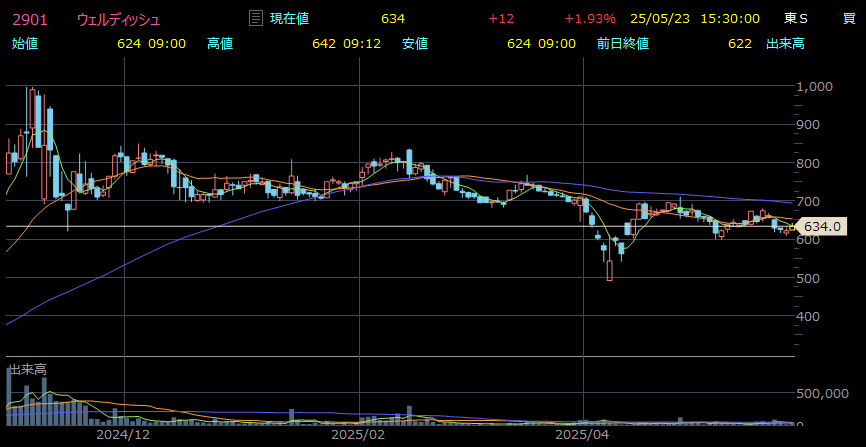This screenshot has width=866, height=447.
Task: Click the 高値 label
Action: coord(220,44)
